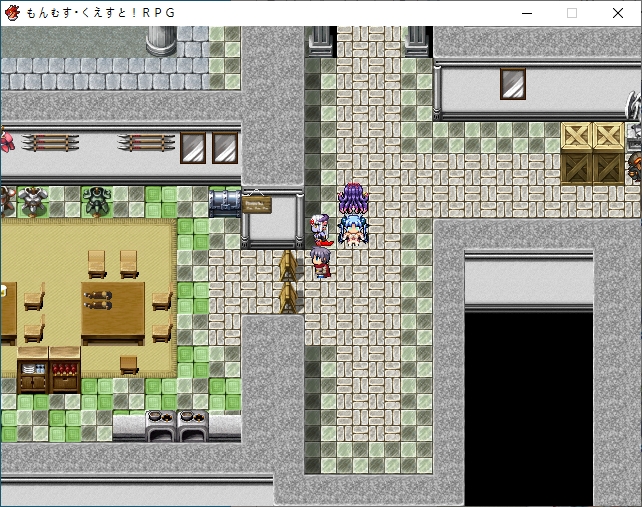
Task: Click the hero with the red scarf
Action: pos(321,263)
